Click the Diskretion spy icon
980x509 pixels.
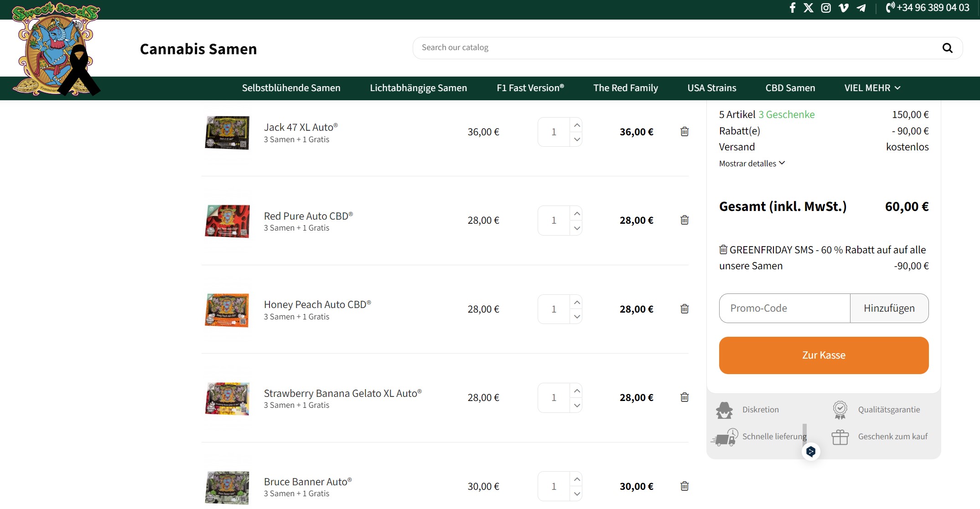point(724,410)
